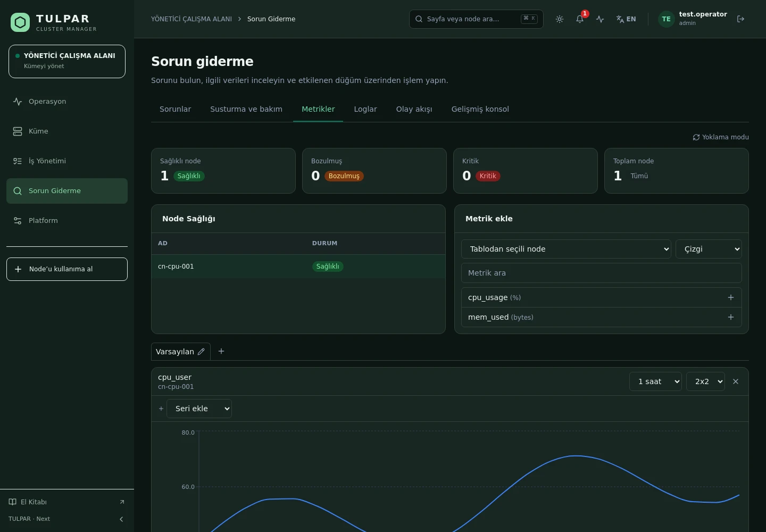Click the Bozulmuş summary card
This screenshot has width=766, height=532.
(374, 171)
